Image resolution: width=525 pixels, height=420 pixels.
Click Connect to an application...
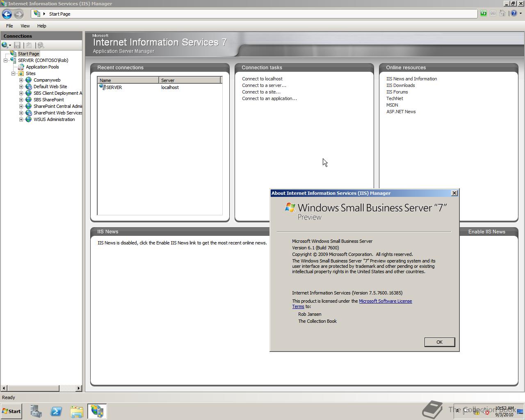[x=269, y=98]
